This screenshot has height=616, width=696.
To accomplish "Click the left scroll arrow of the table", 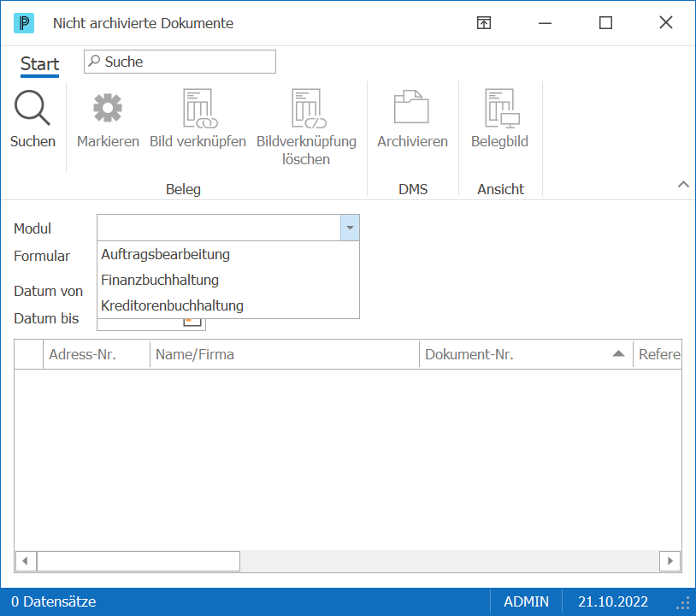I will [x=26, y=561].
